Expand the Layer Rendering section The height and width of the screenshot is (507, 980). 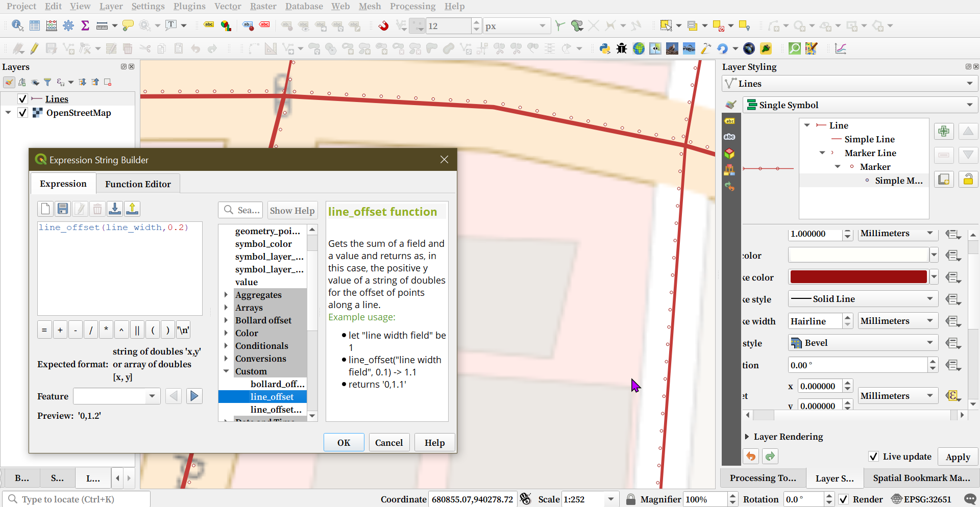(747, 437)
